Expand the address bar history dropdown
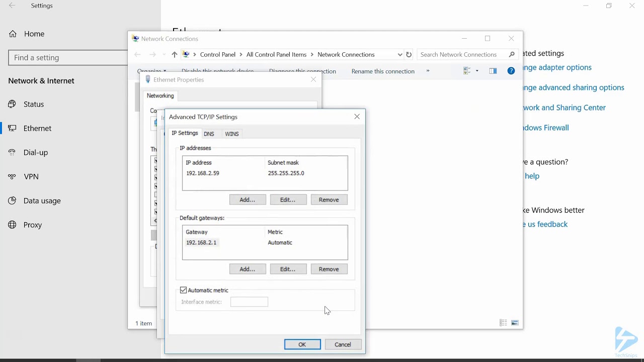Image resolution: width=644 pixels, height=362 pixels. click(x=400, y=54)
